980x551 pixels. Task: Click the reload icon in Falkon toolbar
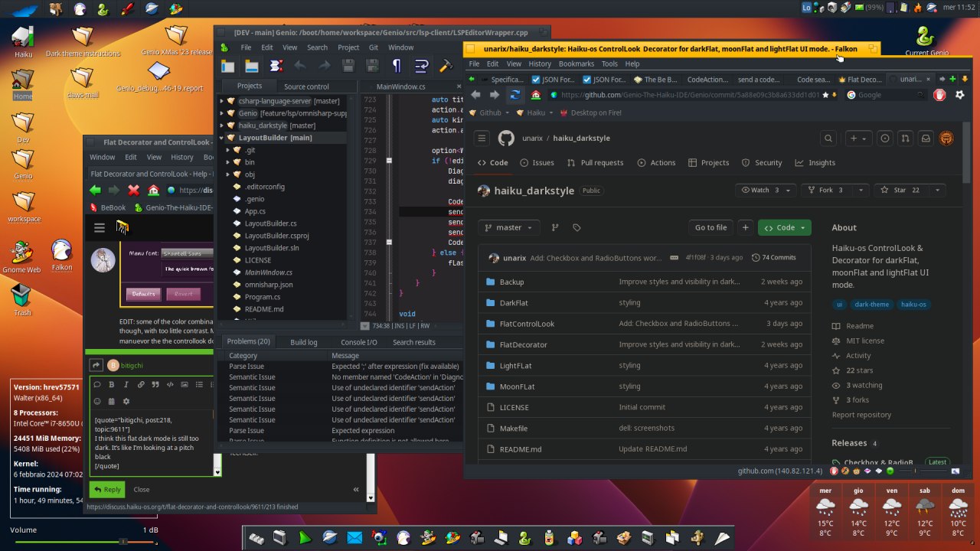[514, 95]
